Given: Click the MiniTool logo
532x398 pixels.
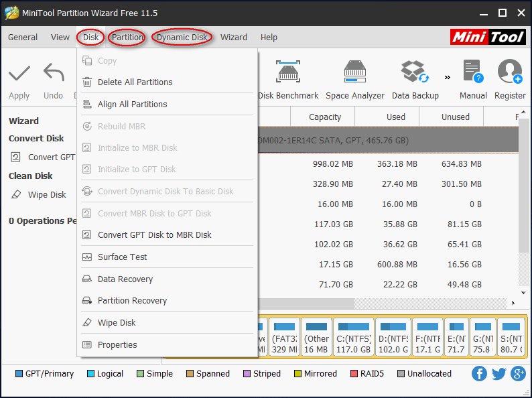Looking at the screenshot, I should click(x=488, y=37).
